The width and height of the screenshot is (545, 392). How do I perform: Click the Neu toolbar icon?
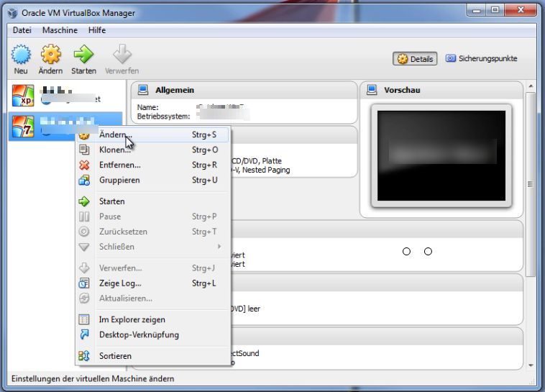pyautogui.click(x=21, y=56)
